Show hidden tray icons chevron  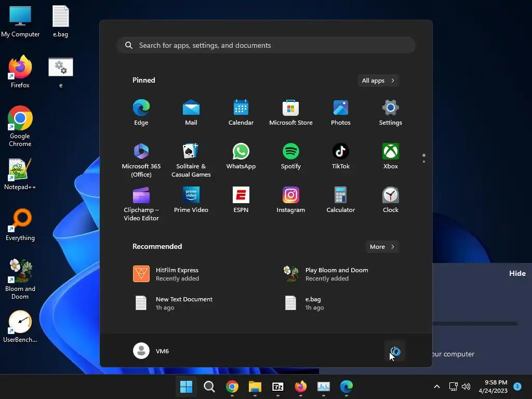tap(437, 387)
